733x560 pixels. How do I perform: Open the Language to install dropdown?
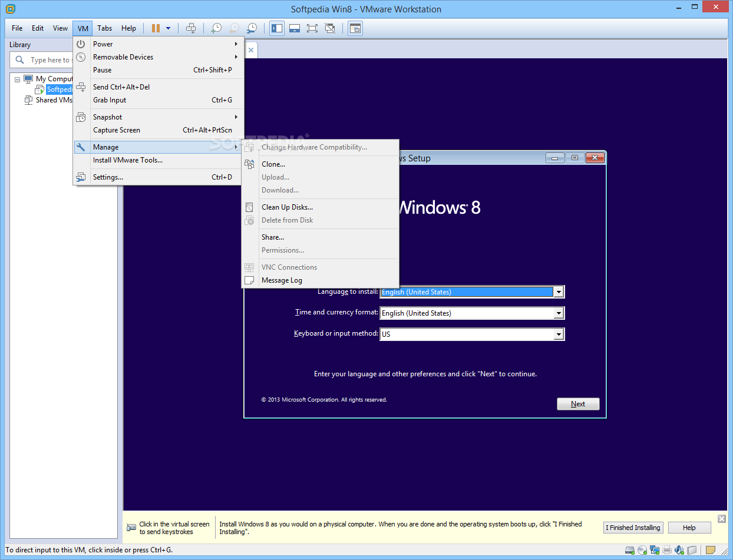click(559, 292)
